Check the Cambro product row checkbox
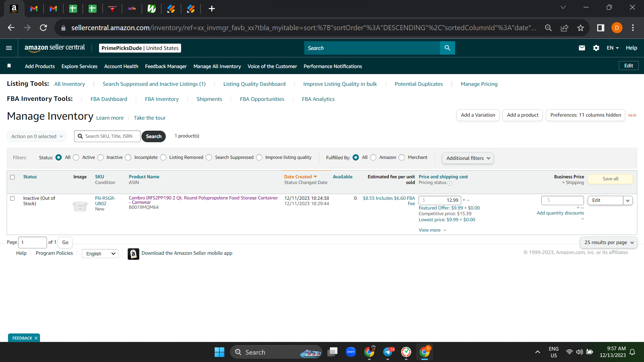This screenshot has height=362, width=644. 12,198
